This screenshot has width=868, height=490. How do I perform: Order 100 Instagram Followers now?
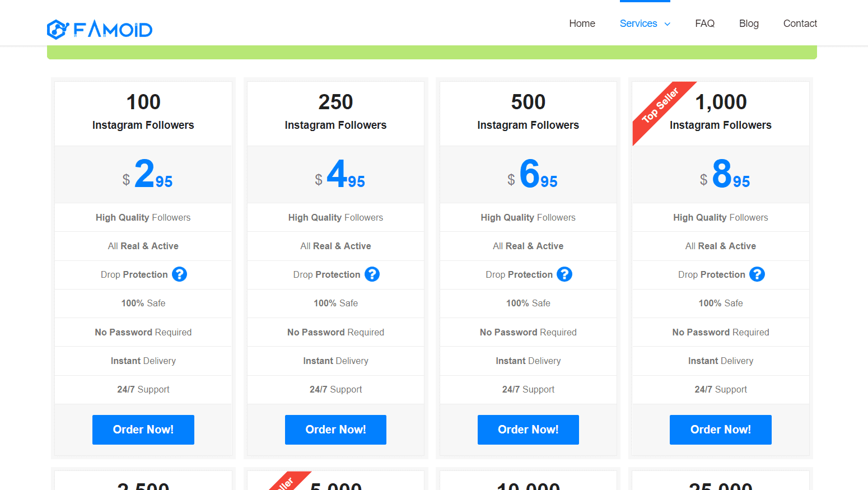143,430
